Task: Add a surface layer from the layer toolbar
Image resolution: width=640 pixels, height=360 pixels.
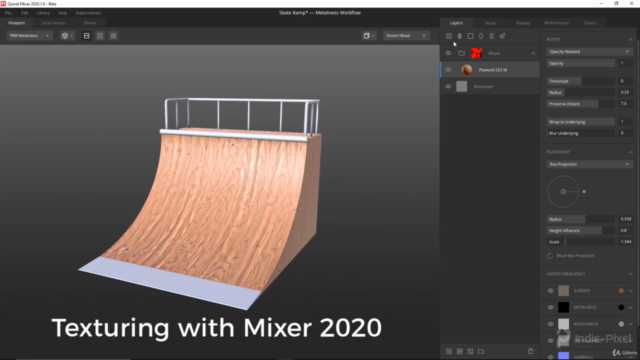Action: click(449, 36)
